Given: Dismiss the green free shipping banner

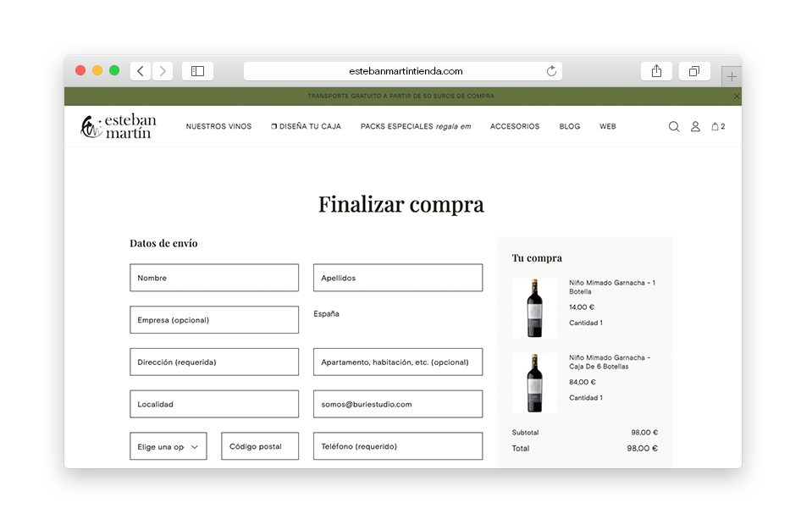Looking at the screenshot, I should [736, 97].
